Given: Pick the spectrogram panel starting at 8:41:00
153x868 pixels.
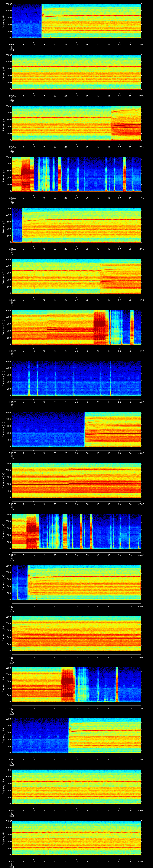Looking at the screenshot, I should click(76, 225).
